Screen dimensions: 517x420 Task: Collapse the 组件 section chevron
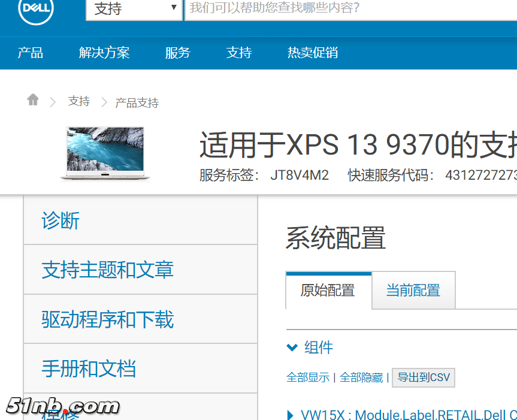(x=292, y=347)
